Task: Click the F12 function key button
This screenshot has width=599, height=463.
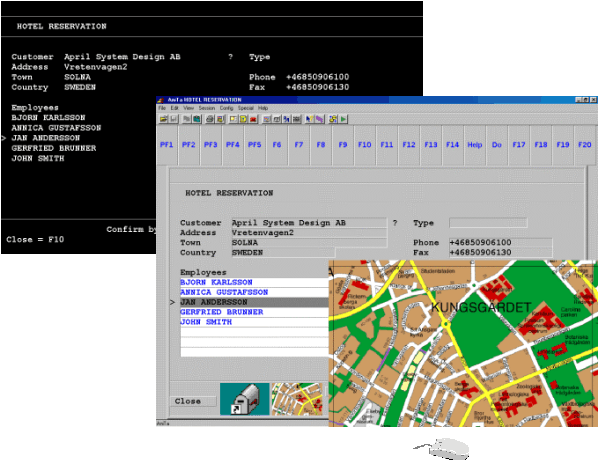Action: [409, 145]
